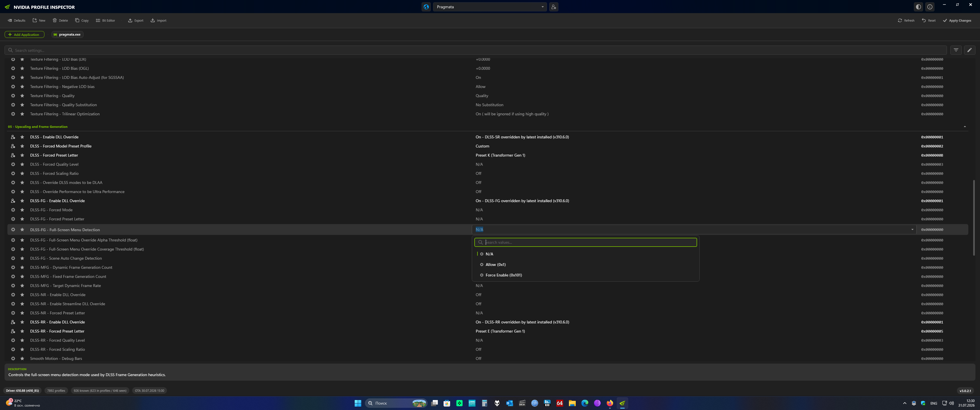Toggle the favorite star on DLSS - Forced Model Preset Profile
This screenshot has width=980, height=410.
(x=22, y=146)
